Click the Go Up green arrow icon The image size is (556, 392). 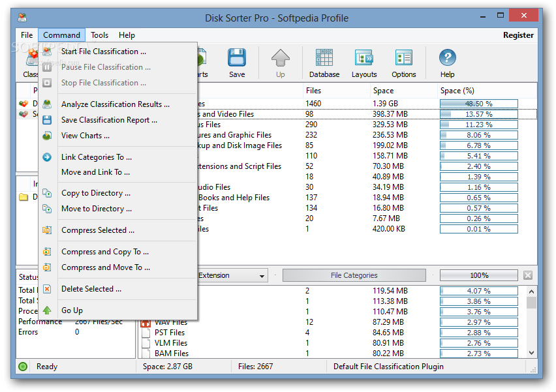tap(47, 310)
